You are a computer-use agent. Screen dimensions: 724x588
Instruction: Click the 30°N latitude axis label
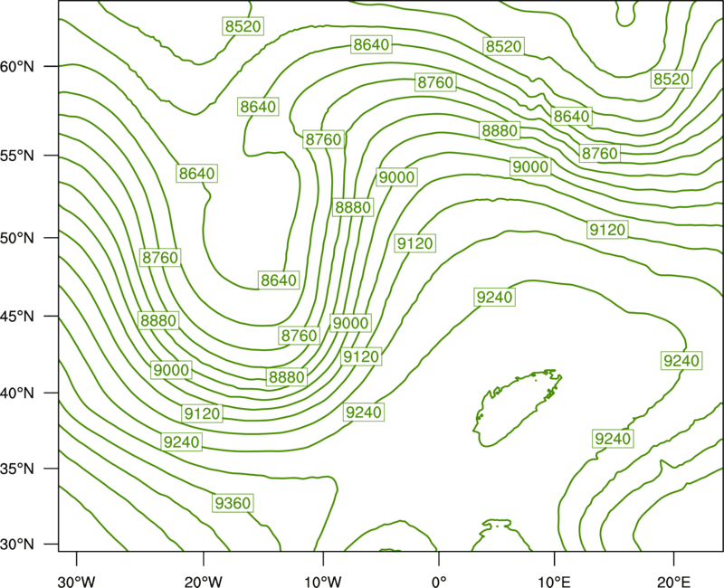17,545
